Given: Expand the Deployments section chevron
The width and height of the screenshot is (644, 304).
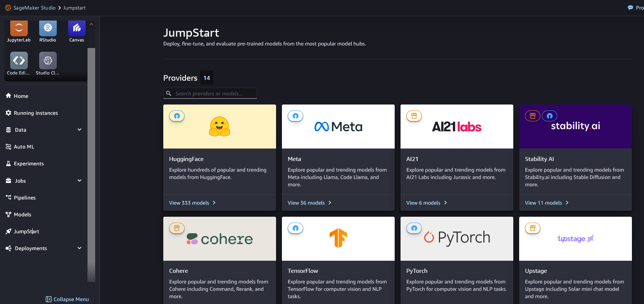Looking at the screenshot, I should (79, 248).
